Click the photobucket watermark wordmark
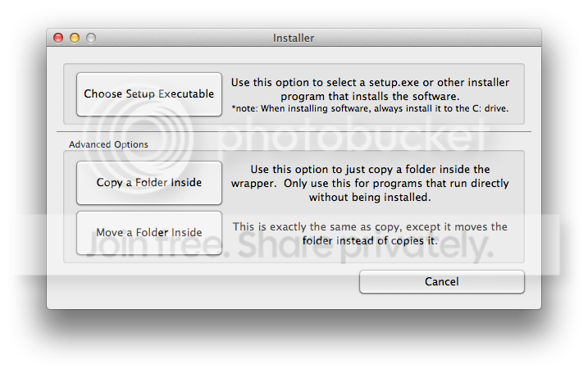Image resolution: width=588 pixels, height=374 pixels. pyautogui.click(x=353, y=135)
